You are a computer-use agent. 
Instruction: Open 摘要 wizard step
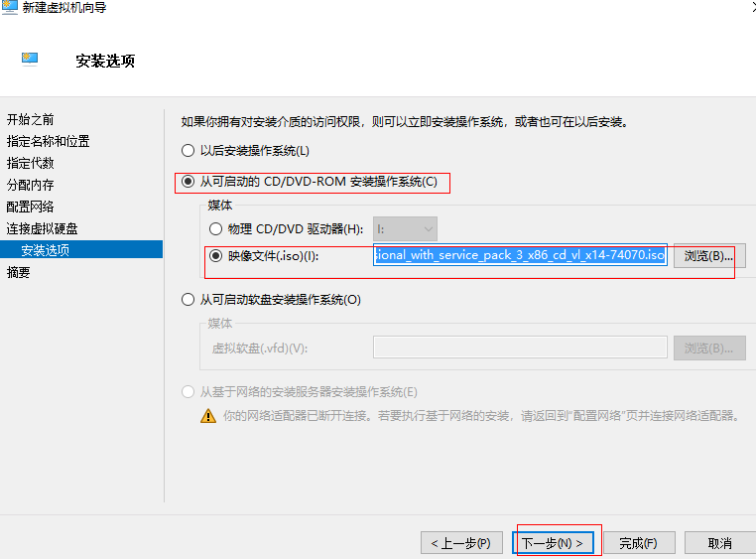tap(18, 272)
